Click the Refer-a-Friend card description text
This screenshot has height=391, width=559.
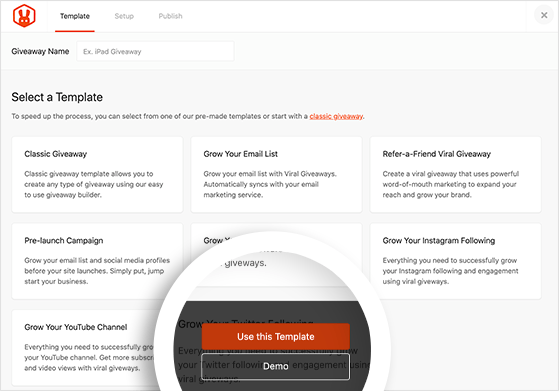click(451, 184)
